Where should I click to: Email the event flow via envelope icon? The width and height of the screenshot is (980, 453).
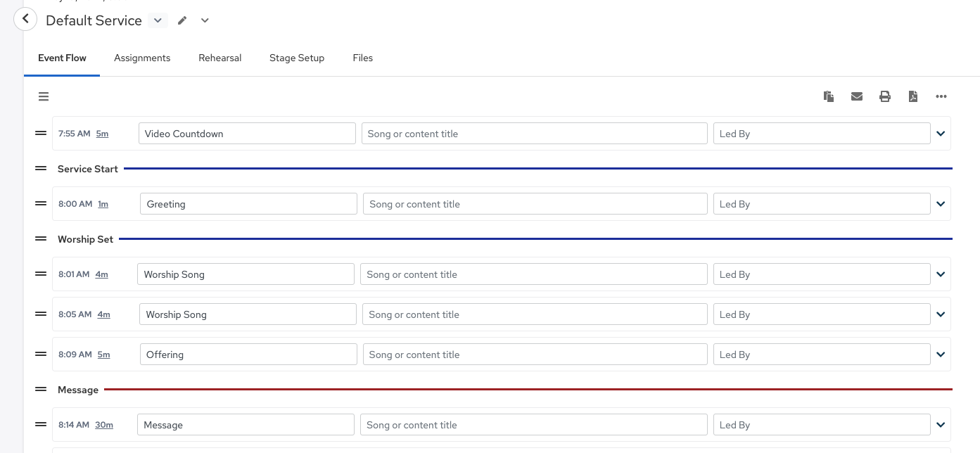coord(857,96)
